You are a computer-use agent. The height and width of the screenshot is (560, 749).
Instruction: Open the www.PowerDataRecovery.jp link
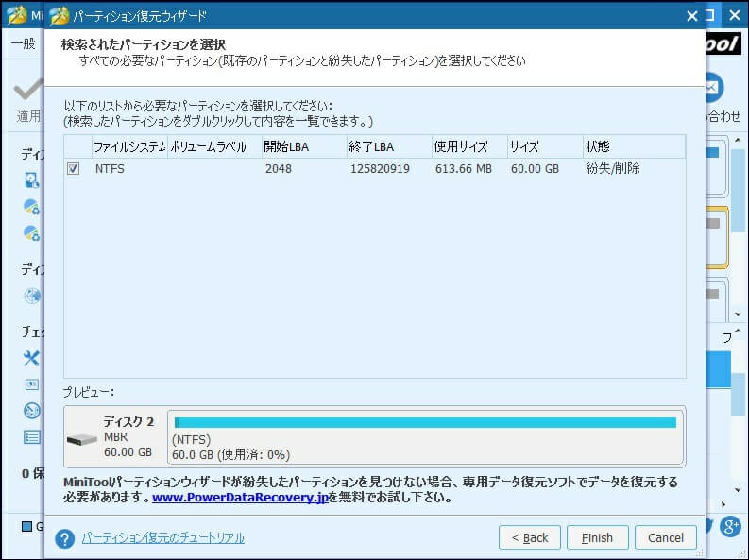tap(240, 498)
